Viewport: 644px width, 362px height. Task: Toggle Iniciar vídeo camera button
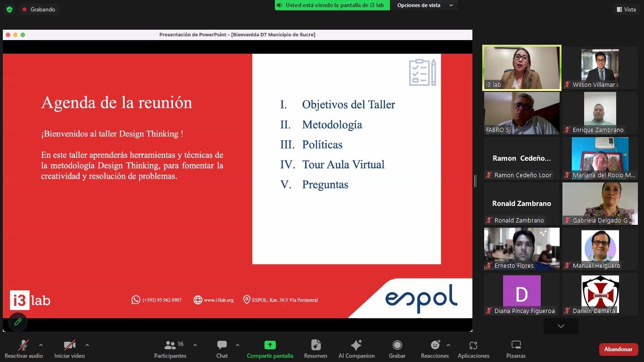[70, 349]
